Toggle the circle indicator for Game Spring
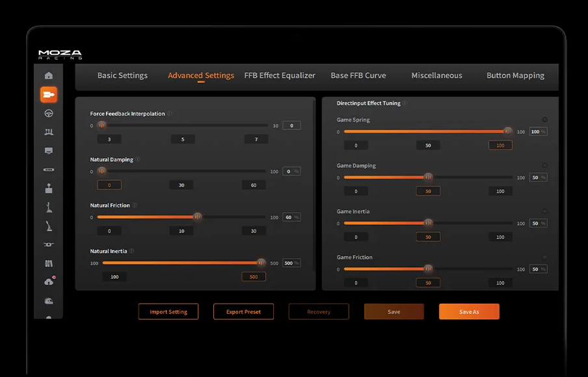 pyautogui.click(x=544, y=120)
